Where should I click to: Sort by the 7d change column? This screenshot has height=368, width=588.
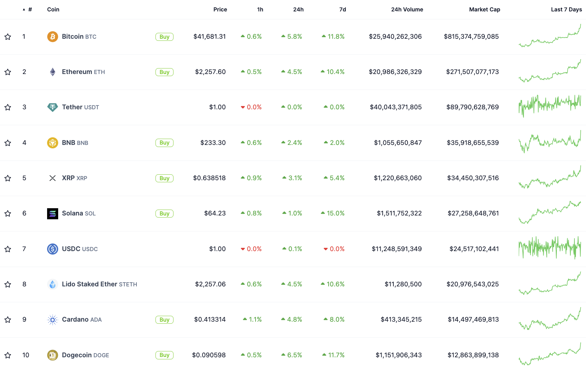click(x=342, y=10)
